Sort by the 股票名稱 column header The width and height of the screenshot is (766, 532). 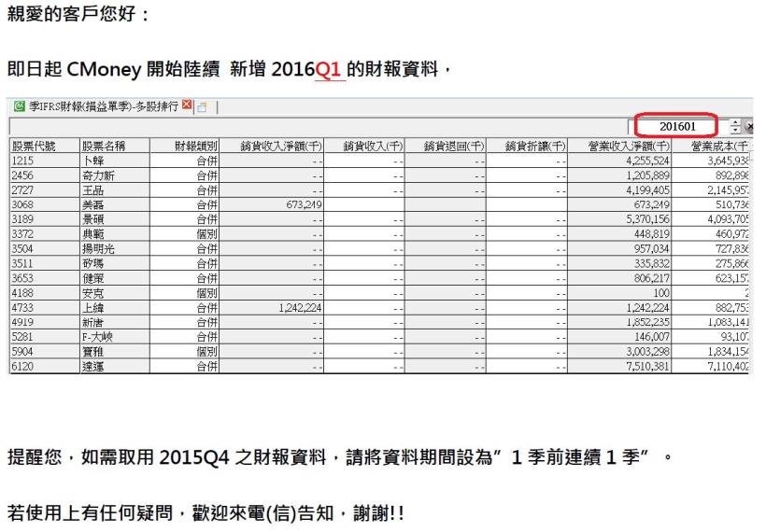pos(115,146)
